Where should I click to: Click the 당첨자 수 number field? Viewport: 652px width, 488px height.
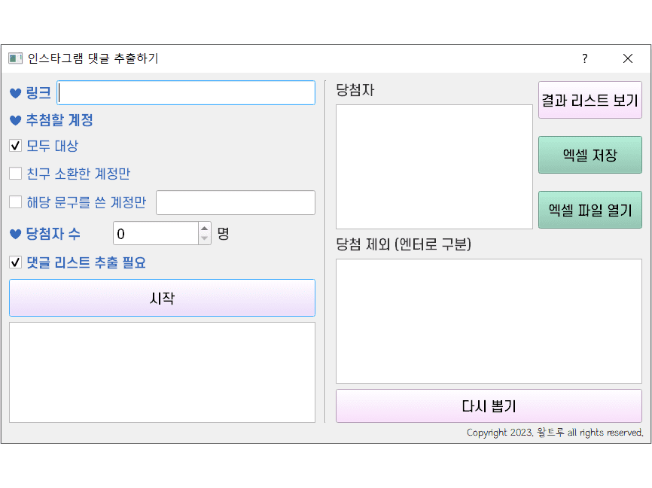(155, 233)
